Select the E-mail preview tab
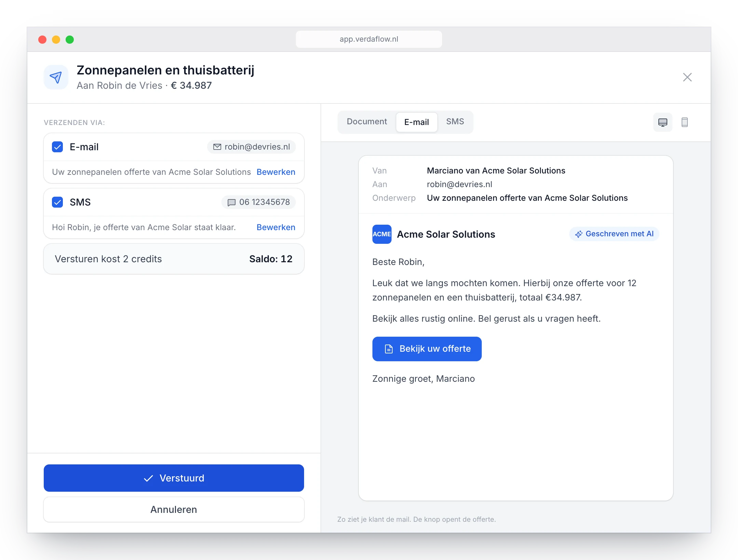This screenshot has height=560, width=738. [416, 122]
